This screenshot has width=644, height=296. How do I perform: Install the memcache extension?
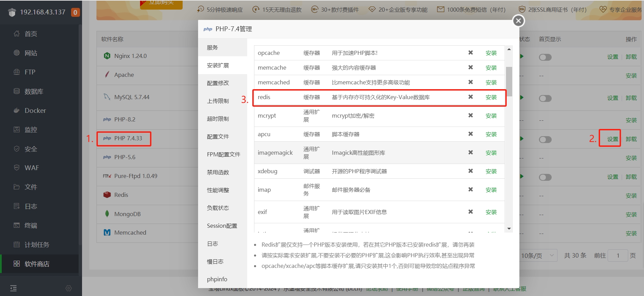[x=491, y=68]
